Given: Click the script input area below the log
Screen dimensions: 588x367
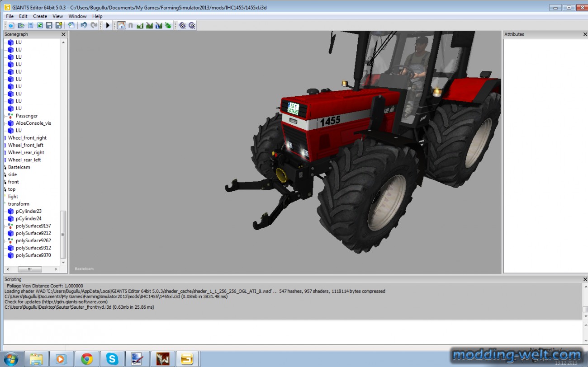Looking at the screenshot, I should [292, 332].
